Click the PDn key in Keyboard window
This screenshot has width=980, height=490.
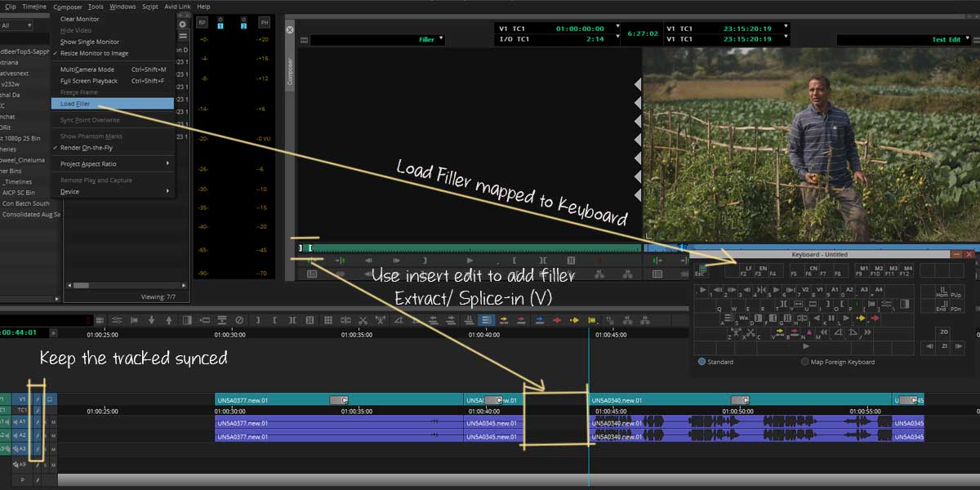point(955,305)
